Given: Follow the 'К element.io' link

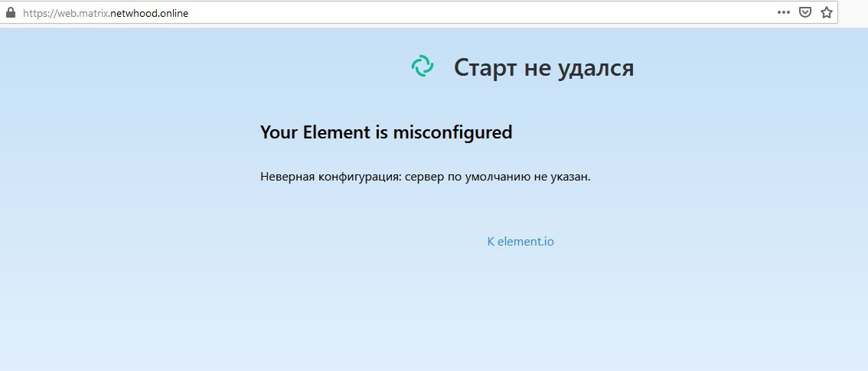Looking at the screenshot, I should click(520, 242).
